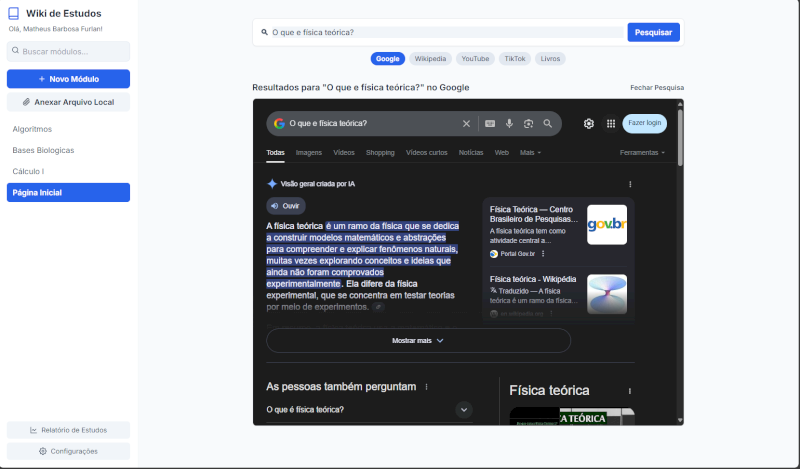Screen dimensions: 800x469
Task: Open Relatório de Estudos
Action: (x=68, y=430)
